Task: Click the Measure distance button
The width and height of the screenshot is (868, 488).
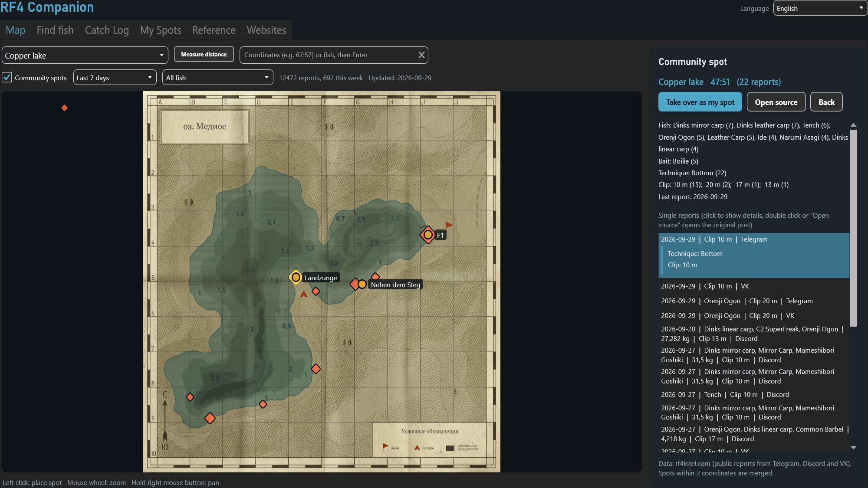Action: click(204, 54)
